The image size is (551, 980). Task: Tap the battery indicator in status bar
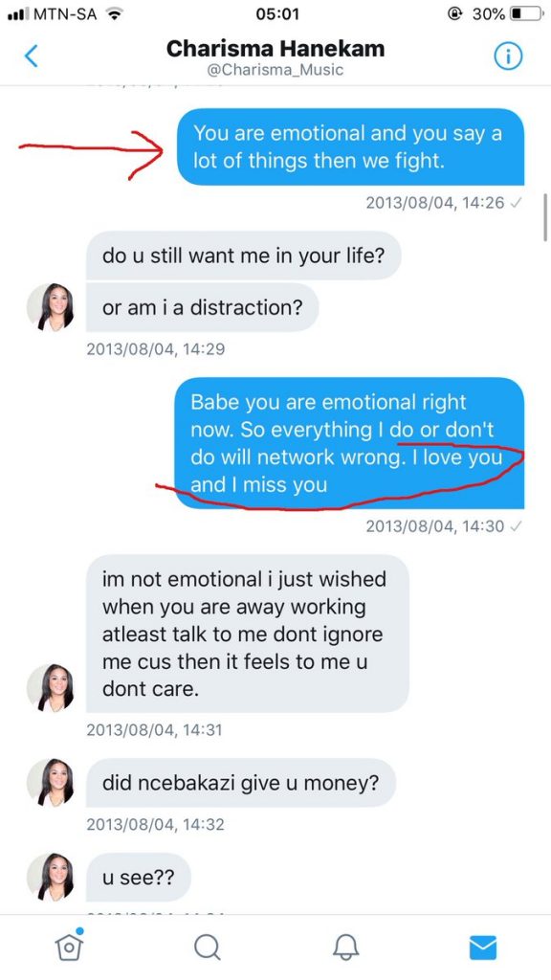(527, 13)
